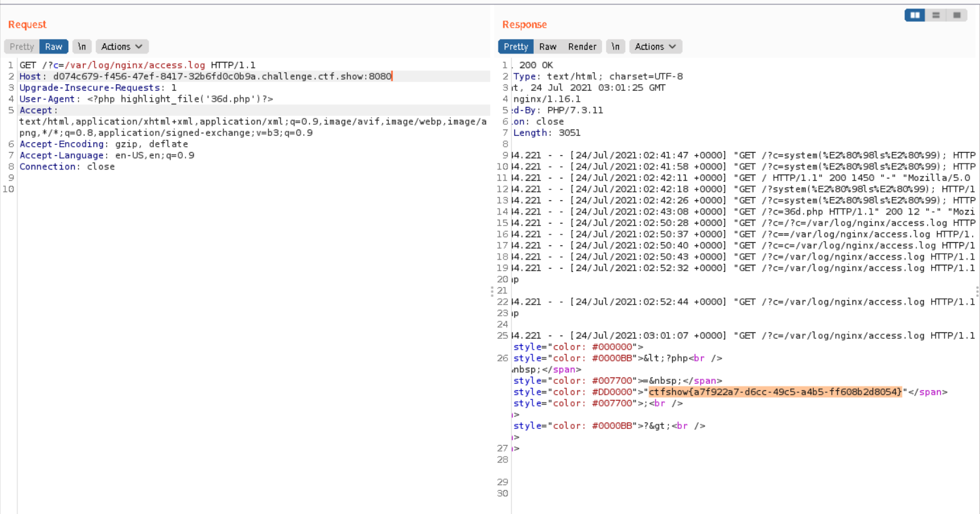
Task: Click the Accept header name
Action: click(38, 110)
